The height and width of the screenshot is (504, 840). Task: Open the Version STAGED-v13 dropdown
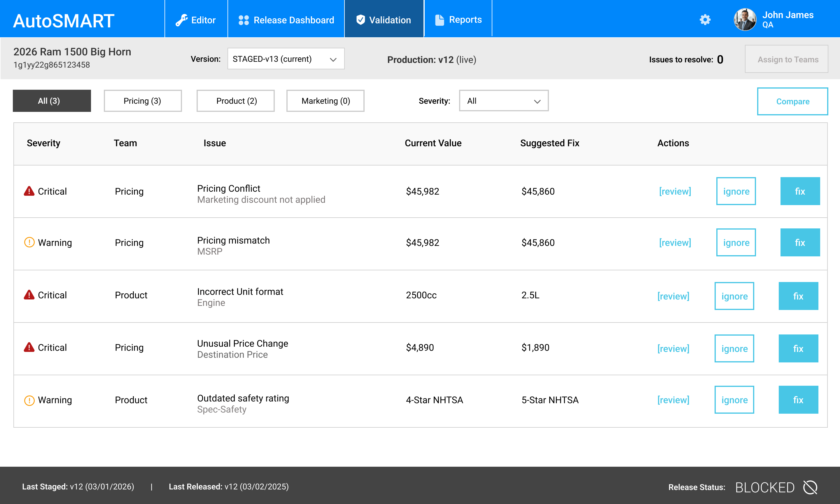pos(286,59)
